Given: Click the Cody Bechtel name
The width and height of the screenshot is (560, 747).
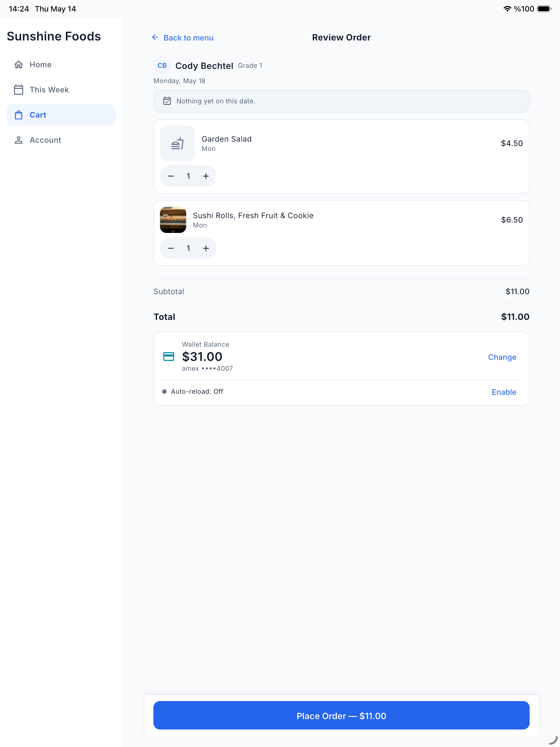Looking at the screenshot, I should 204,66.
